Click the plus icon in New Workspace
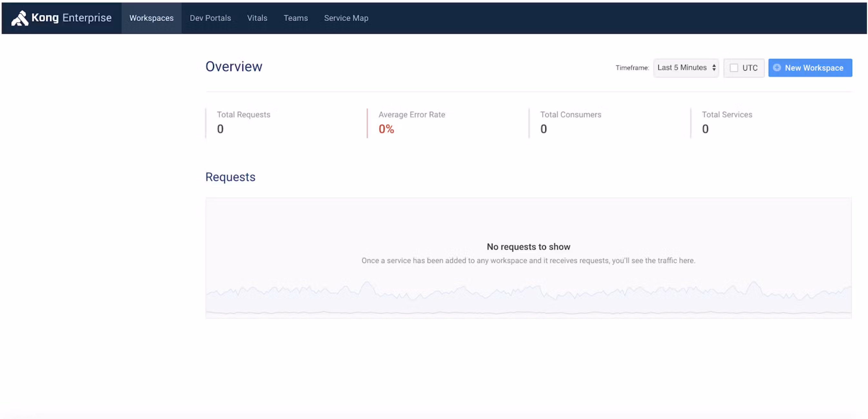This screenshot has height=419, width=868. (777, 68)
